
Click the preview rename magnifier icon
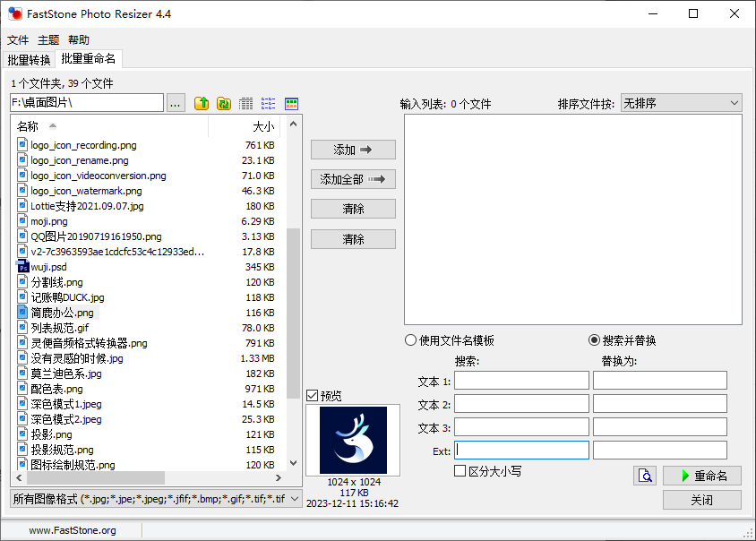[x=645, y=476]
